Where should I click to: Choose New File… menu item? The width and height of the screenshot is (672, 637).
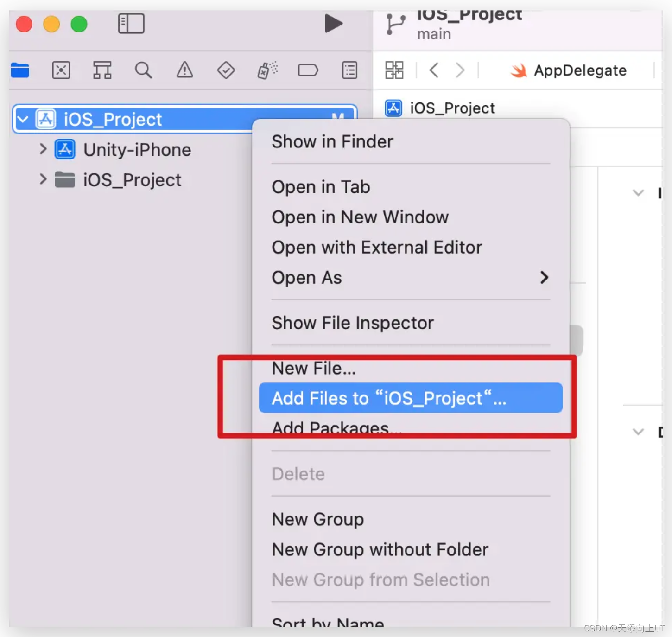click(x=314, y=368)
